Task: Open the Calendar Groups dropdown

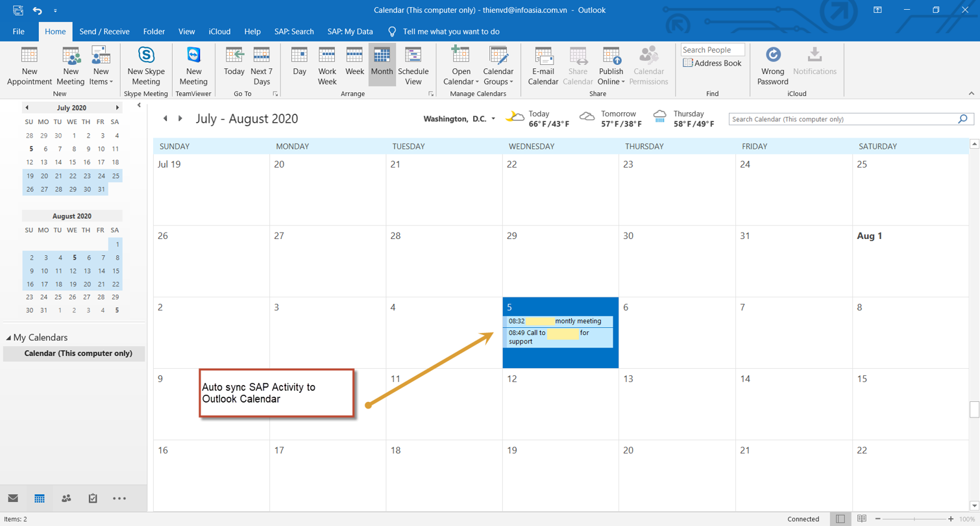Action: [x=498, y=66]
